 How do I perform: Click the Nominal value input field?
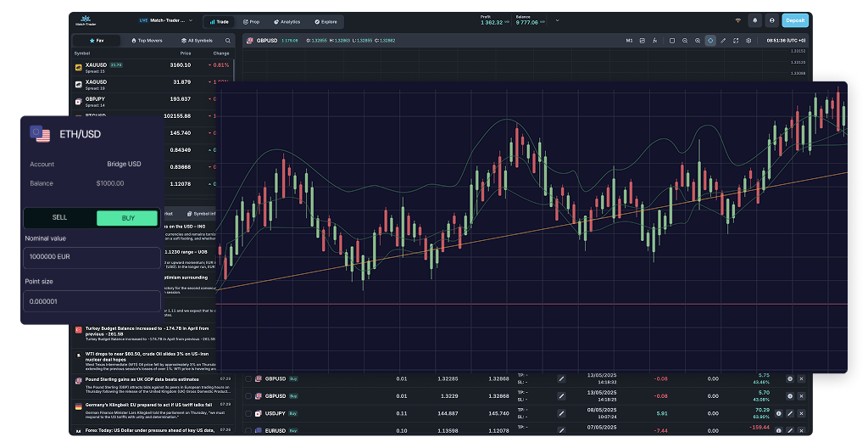[91, 258]
